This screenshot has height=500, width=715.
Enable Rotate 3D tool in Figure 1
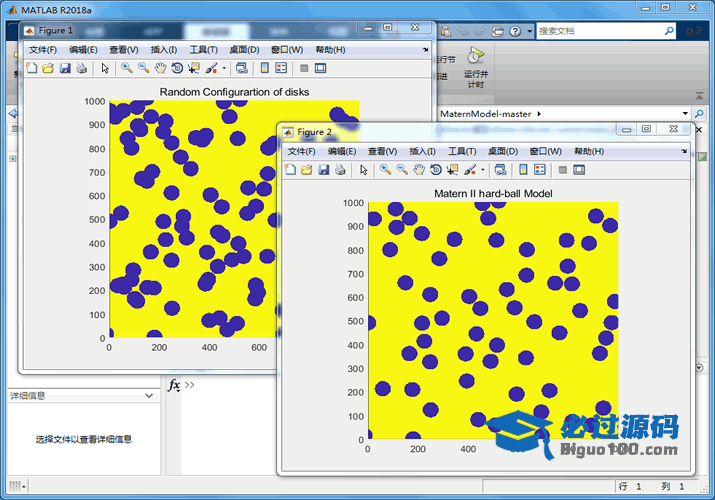[177, 68]
